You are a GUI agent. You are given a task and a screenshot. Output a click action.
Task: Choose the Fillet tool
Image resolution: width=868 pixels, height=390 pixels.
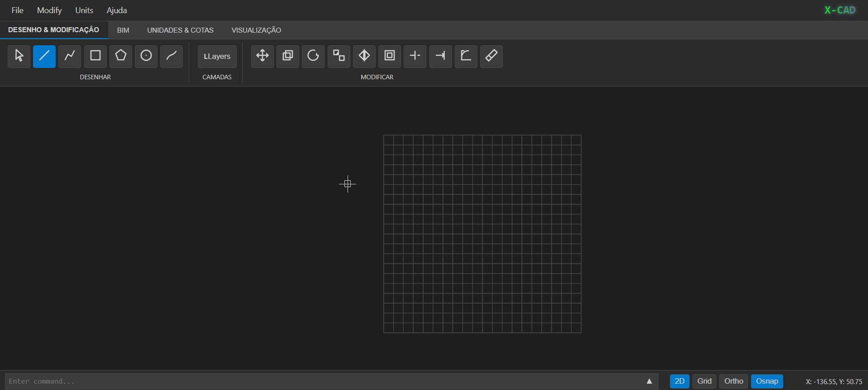pos(466,56)
